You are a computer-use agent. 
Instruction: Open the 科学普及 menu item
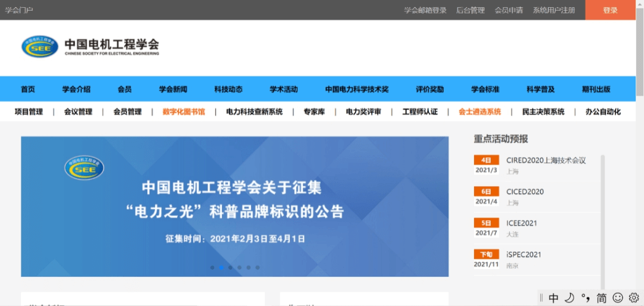540,89
